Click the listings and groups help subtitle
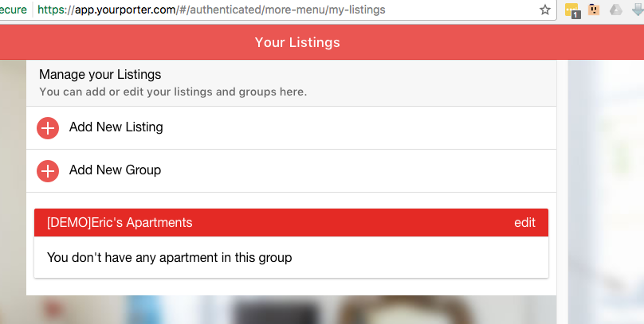Viewport: 644px width, 324px height. [x=173, y=92]
